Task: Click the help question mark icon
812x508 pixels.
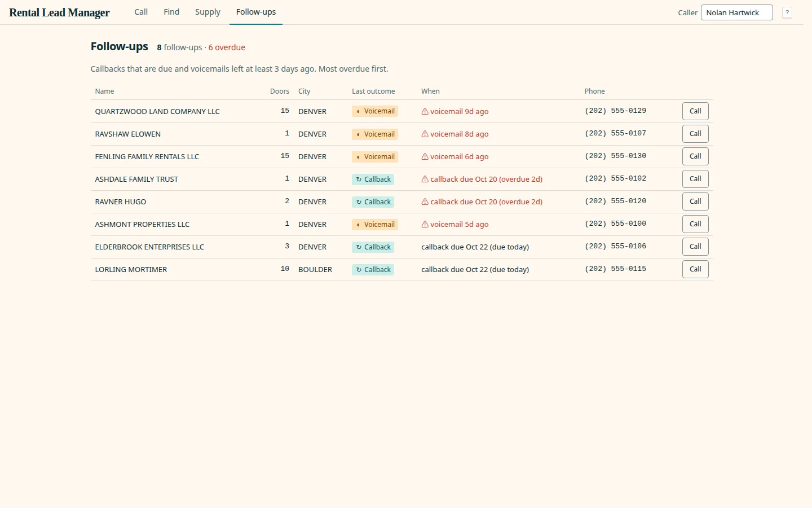Action: pos(787,12)
